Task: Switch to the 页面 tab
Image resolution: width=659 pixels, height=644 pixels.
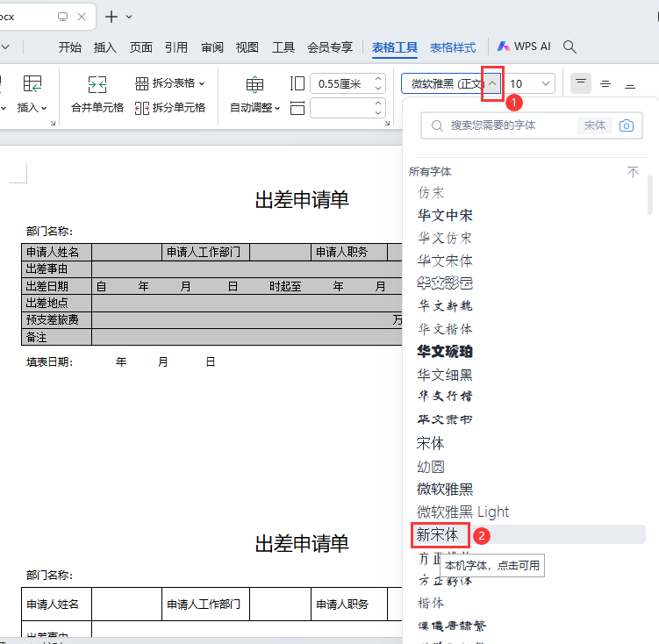Action: coord(140,47)
